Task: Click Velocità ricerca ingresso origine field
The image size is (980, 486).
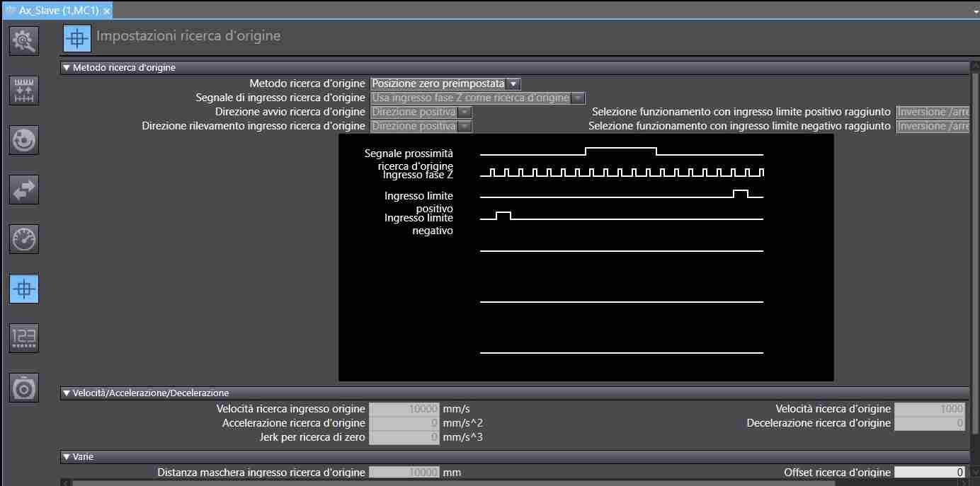Action: pyautogui.click(x=405, y=409)
